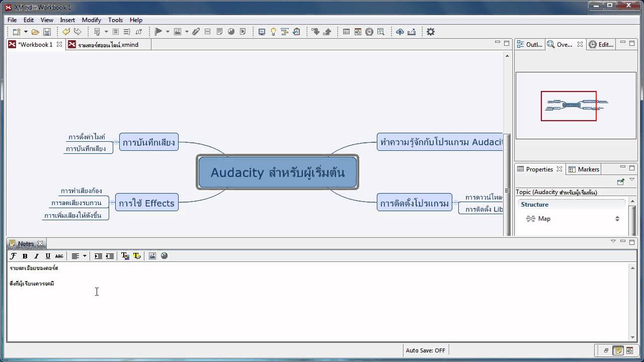Click the Presentation mode monitor icon
The height and width of the screenshot is (362, 644).
pyautogui.click(x=262, y=32)
